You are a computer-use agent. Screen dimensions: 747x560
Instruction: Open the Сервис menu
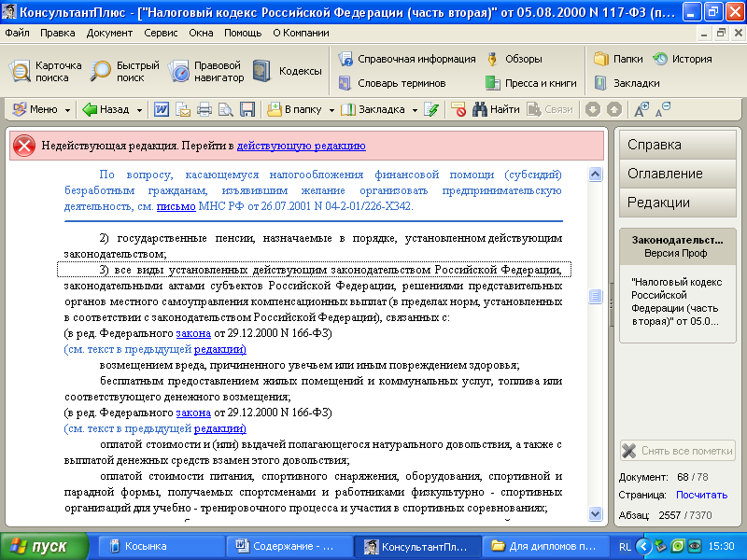pyautogui.click(x=161, y=33)
